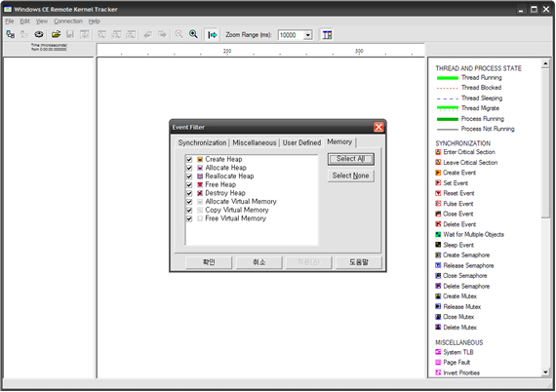Click the Select None button
Viewport: 556px width, 392px height.
click(351, 176)
